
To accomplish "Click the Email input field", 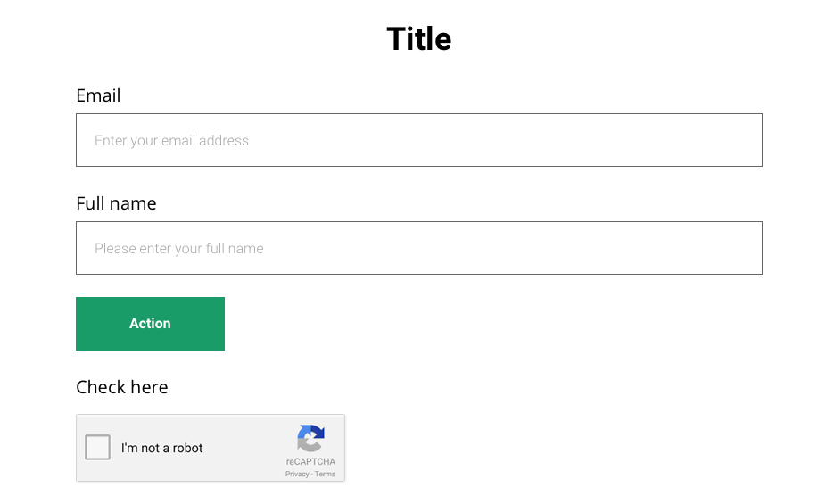I will [x=419, y=140].
